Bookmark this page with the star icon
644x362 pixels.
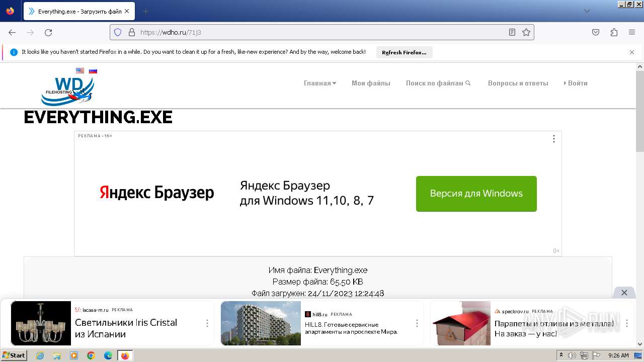526,32
